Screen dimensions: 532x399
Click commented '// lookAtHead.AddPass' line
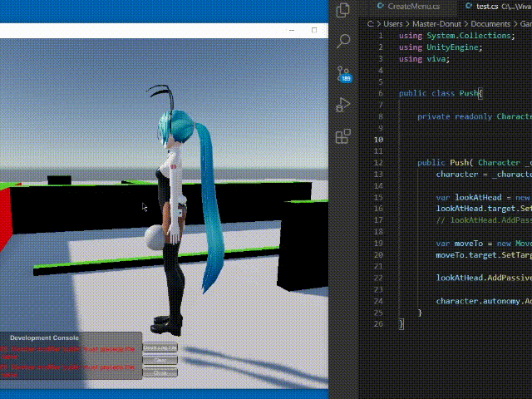[x=484, y=220]
